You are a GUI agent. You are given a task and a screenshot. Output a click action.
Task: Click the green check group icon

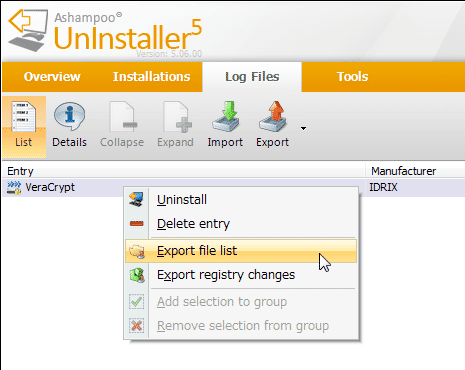tap(137, 302)
